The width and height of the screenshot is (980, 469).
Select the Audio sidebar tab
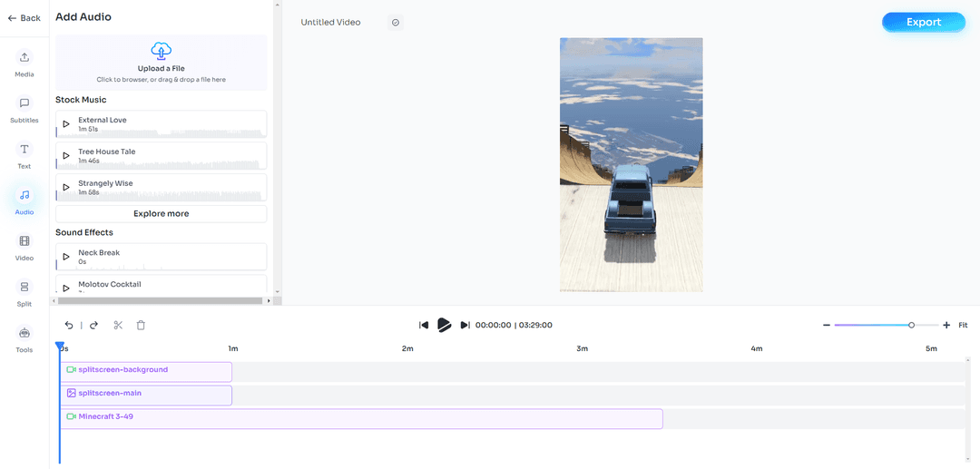[24, 201]
